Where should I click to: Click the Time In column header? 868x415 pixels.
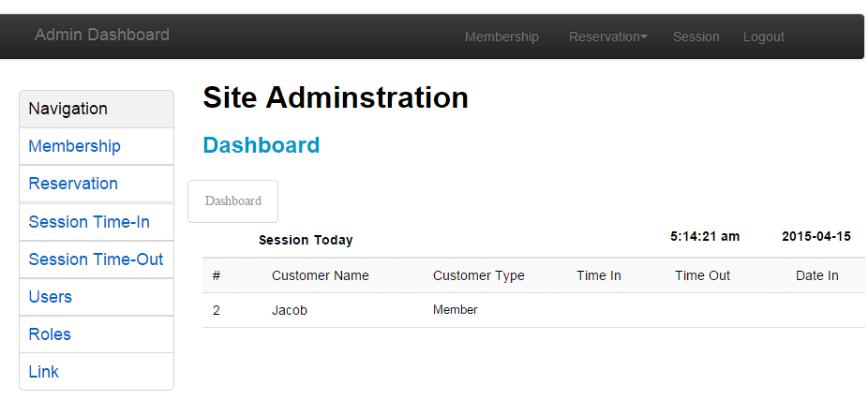pos(598,275)
